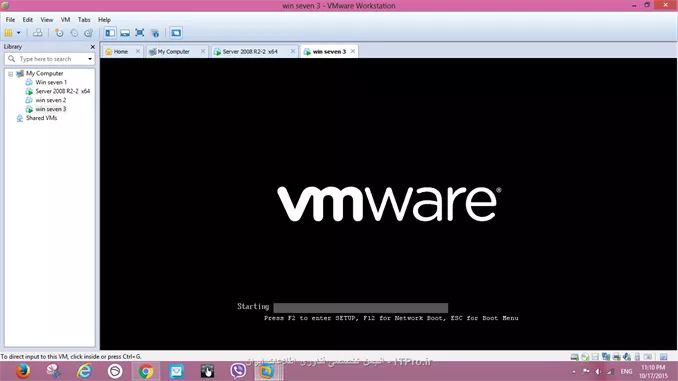Click the printer device icon in status bar
The height and width of the screenshot is (381, 678).
[x=616, y=357]
